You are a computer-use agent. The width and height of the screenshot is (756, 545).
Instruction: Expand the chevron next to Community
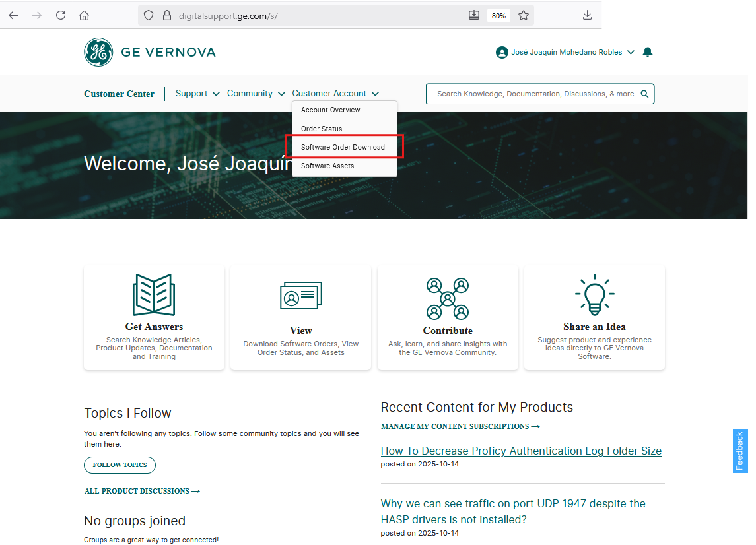(x=281, y=94)
